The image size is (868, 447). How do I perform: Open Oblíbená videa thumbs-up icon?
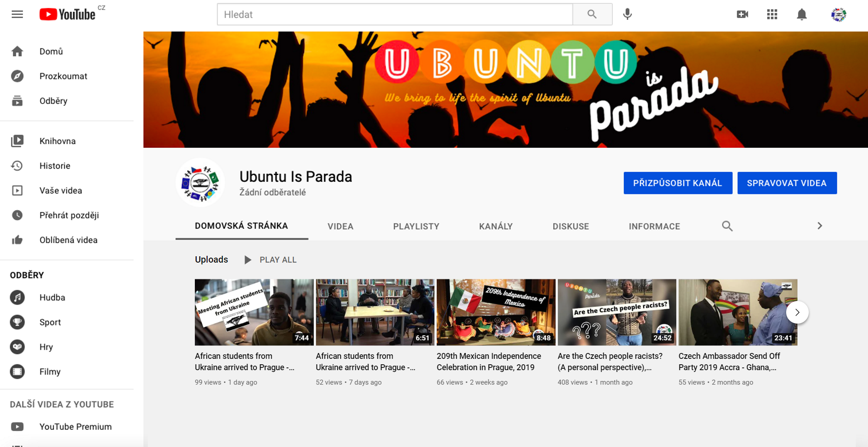17,240
